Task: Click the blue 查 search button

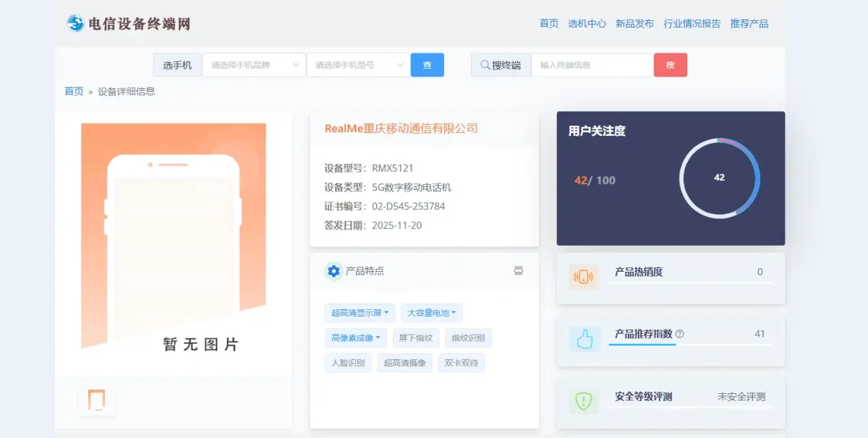Action: 427,64
